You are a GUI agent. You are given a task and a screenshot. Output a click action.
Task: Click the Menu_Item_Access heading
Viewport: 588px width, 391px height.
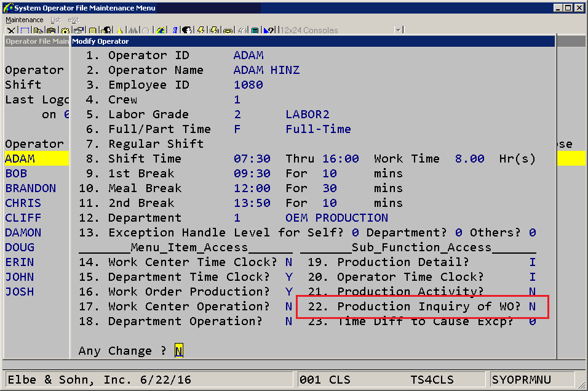[189, 248]
